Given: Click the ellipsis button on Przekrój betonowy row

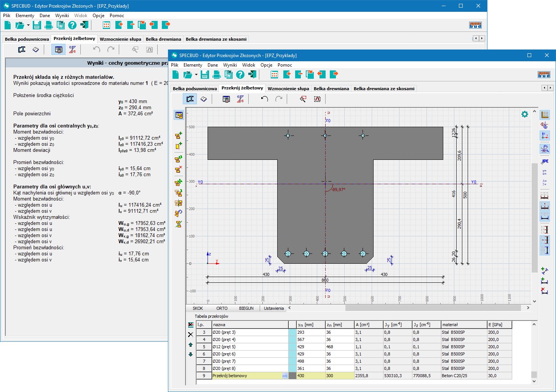Looking at the screenshot, I should pos(284,376).
